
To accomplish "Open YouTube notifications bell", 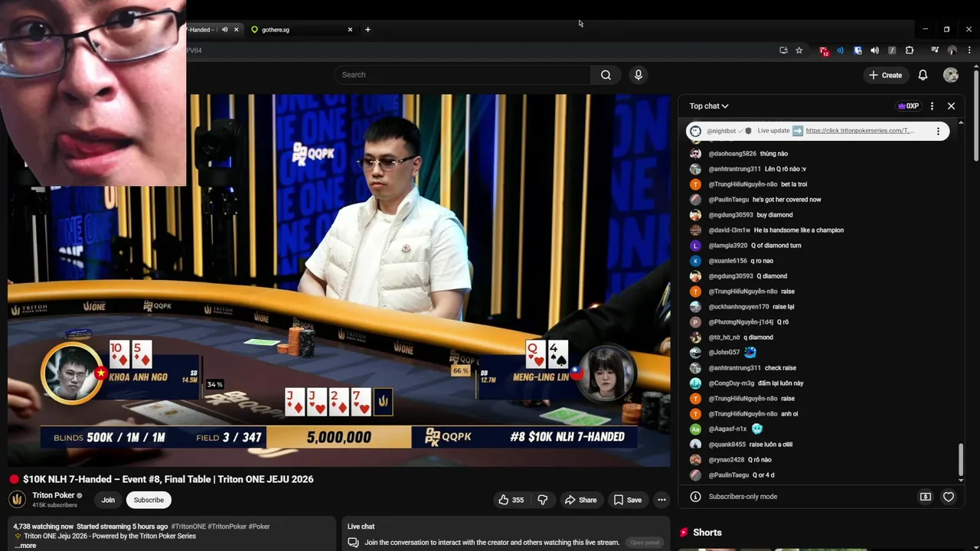I will [923, 75].
